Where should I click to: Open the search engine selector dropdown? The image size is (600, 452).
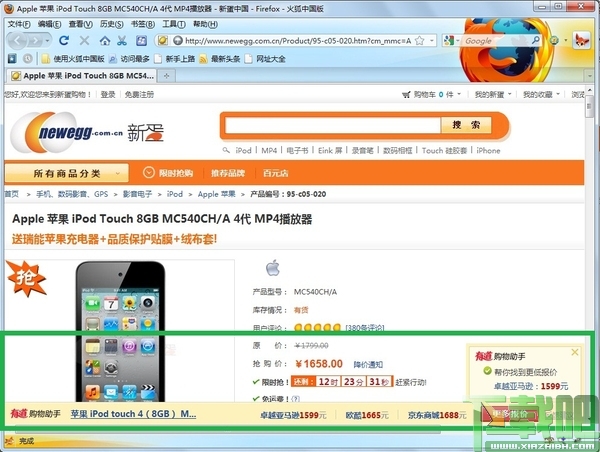(x=452, y=41)
